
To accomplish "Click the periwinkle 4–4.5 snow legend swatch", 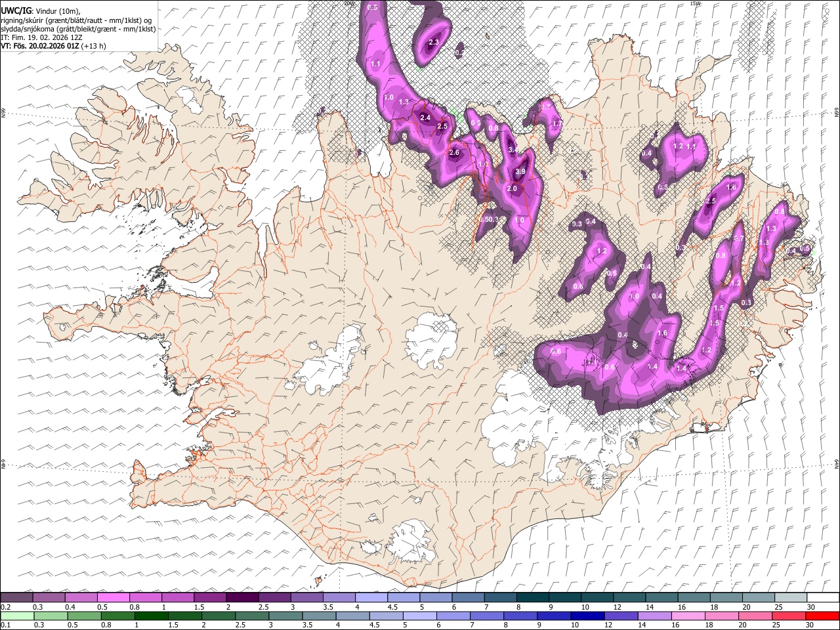I will click(371, 598).
